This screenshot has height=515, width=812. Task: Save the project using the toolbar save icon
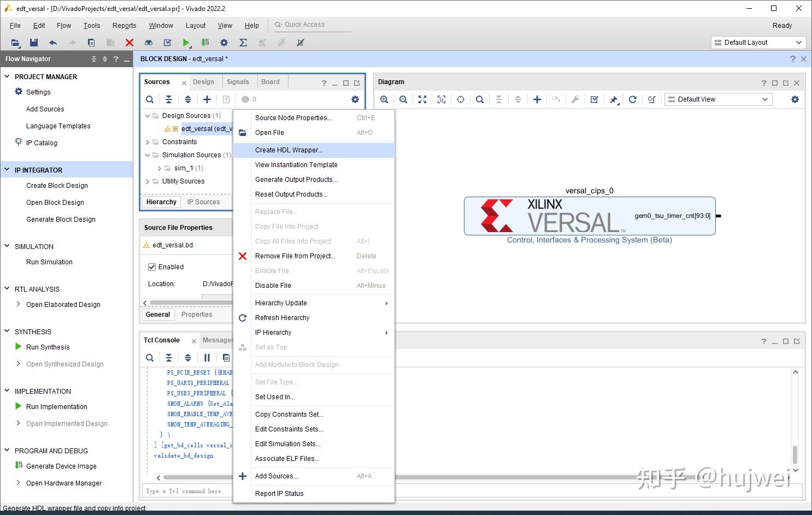(x=33, y=42)
